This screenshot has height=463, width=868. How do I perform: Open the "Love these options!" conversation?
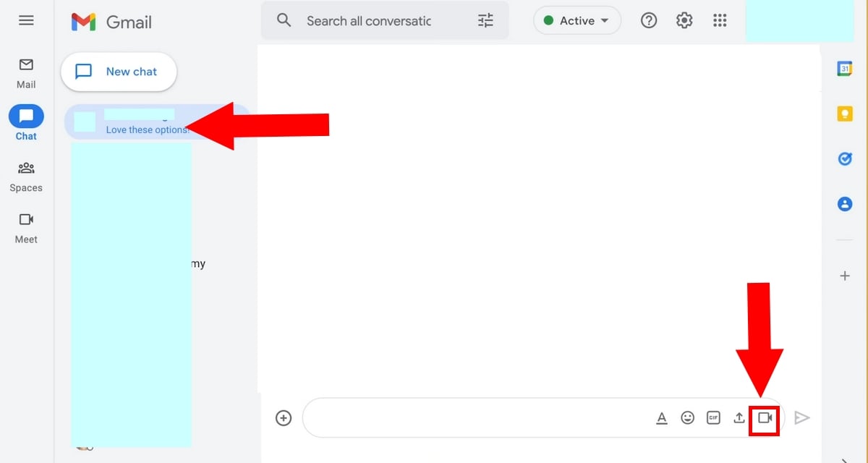[145, 122]
